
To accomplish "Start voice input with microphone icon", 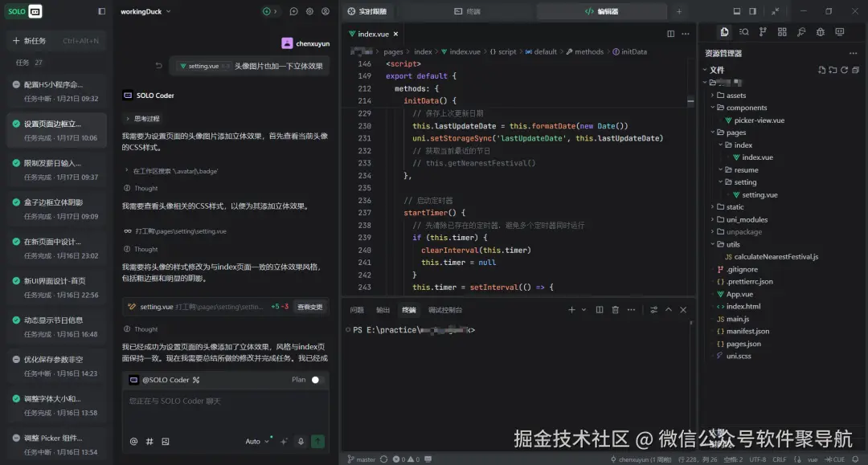I will (x=301, y=441).
